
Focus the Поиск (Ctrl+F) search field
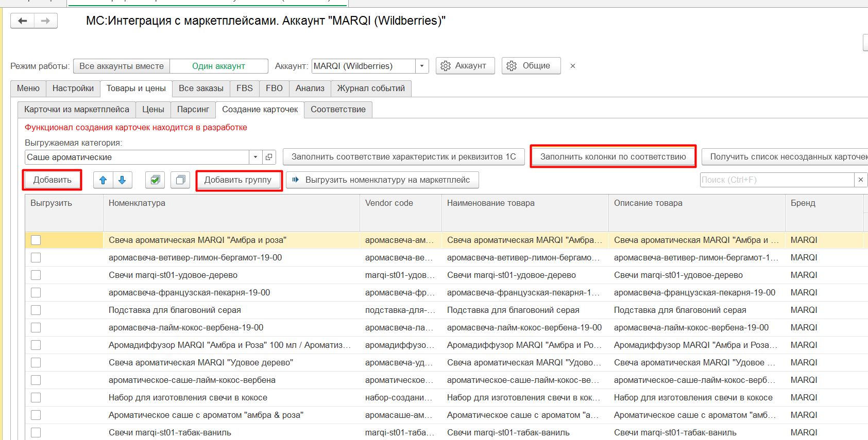pyautogui.click(x=777, y=180)
